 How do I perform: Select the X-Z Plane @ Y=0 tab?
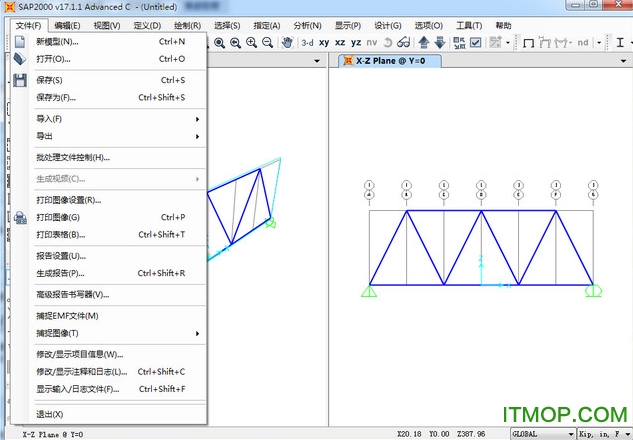pos(390,60)
